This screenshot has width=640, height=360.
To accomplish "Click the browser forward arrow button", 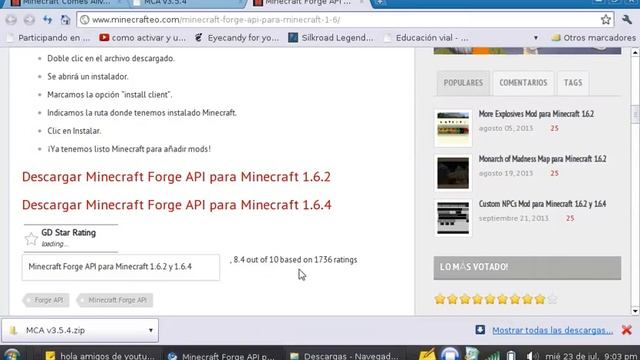I will (x=29, y=20).
